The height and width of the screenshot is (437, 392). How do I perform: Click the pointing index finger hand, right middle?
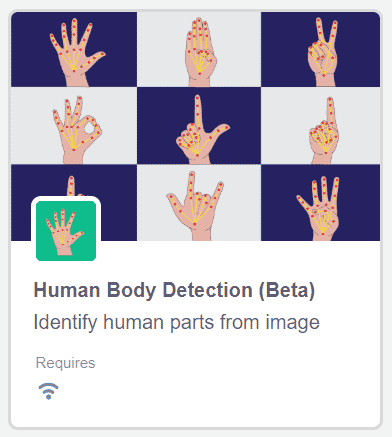click(x=320, y=126)
